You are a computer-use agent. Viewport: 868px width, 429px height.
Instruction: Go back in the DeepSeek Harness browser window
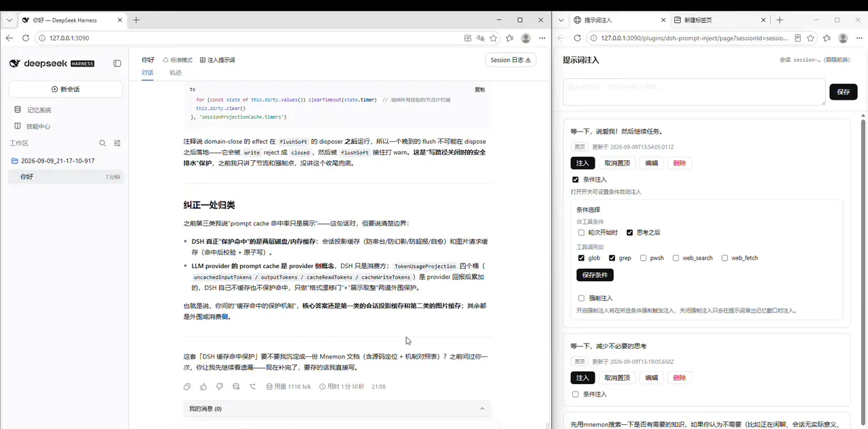tap(9, 38)
